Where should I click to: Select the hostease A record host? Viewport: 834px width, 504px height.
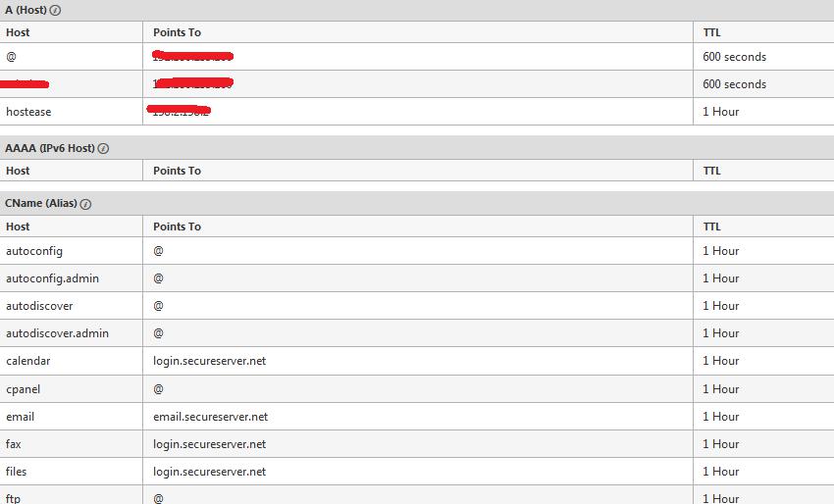[x=28, y=112]
